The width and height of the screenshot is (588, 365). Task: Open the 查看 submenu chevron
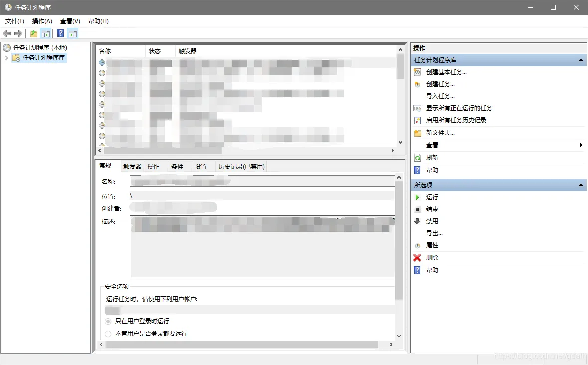click(582, 145)
